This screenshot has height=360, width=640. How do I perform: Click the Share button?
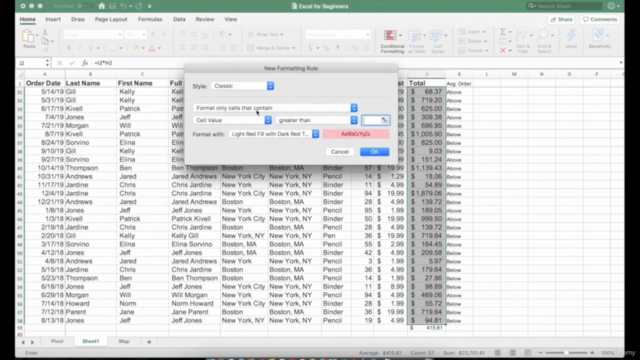561,19
